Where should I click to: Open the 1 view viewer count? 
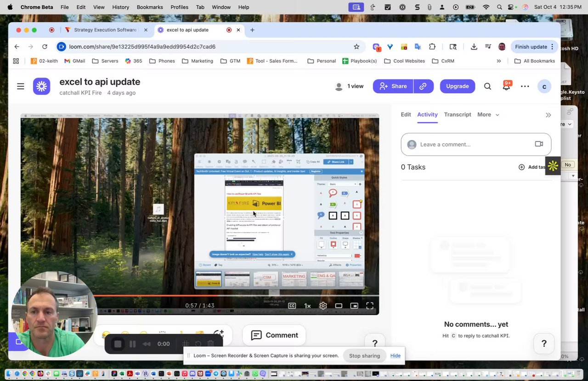[x=349, y=86]
